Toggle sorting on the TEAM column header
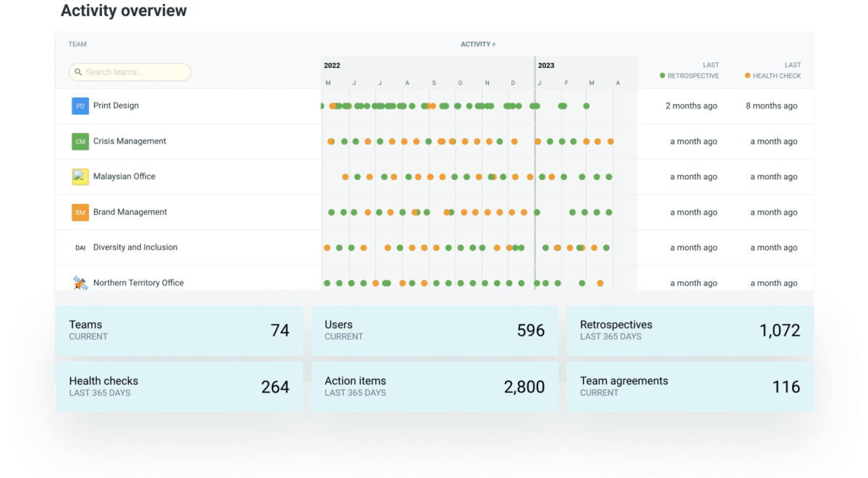The height and width of the screenshot is (478, 868). (77, 44)
